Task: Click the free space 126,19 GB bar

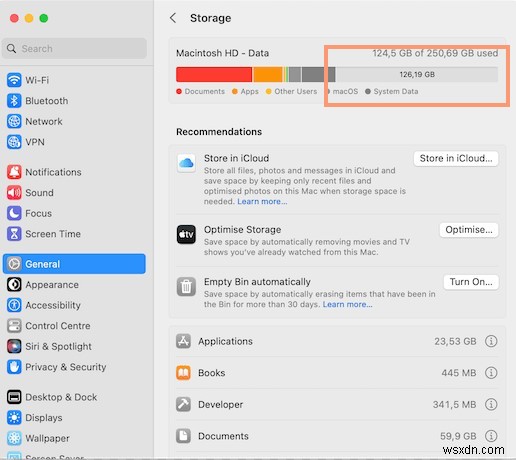Action: click(417, 74)
